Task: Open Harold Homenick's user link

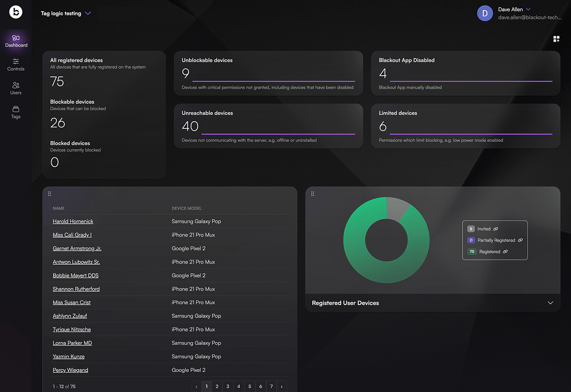Action: pos(73,221)
